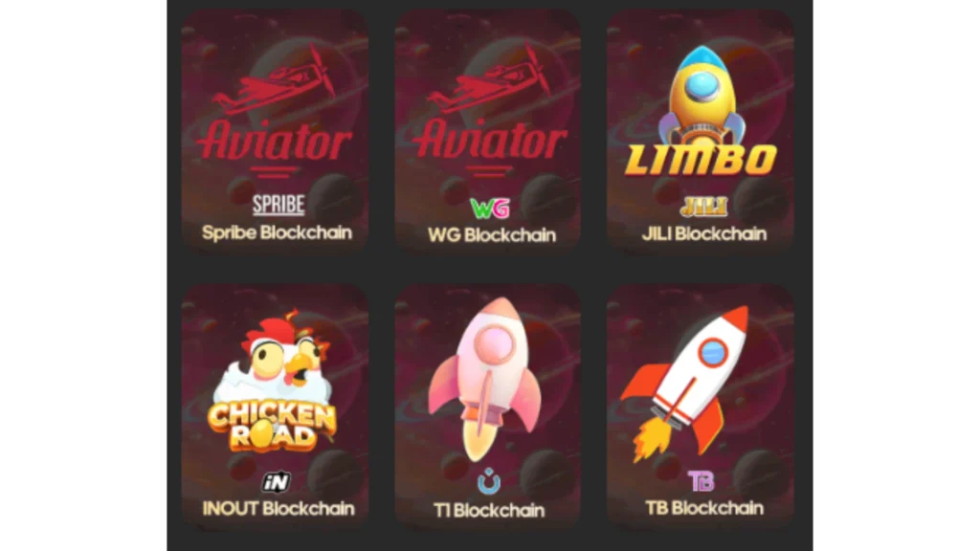The height and width of the screenshot is (551, 980).
Task: Open INOUT Blockchain label
Action: click(x=278, y=509)
